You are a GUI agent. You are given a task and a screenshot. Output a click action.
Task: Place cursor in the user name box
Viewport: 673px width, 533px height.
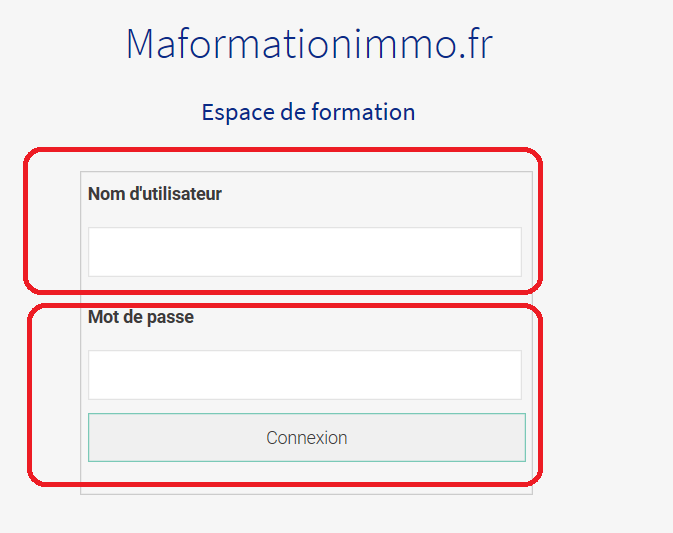pyautogui.click(x=304, y=251)
